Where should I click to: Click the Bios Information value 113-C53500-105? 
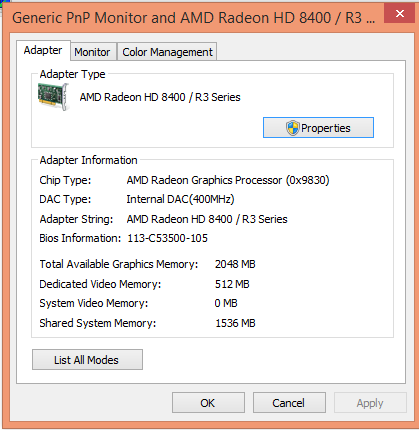pyautogui.click(x=168, y=238)
